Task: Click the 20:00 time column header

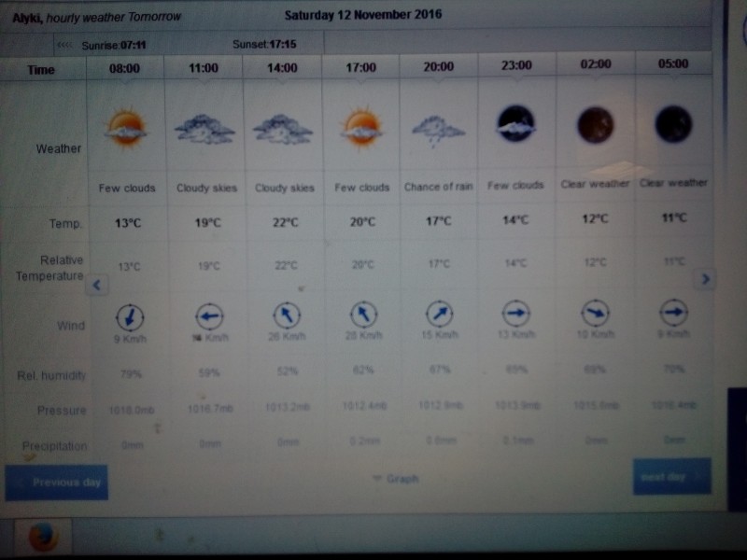Action: tap(438, 66)
